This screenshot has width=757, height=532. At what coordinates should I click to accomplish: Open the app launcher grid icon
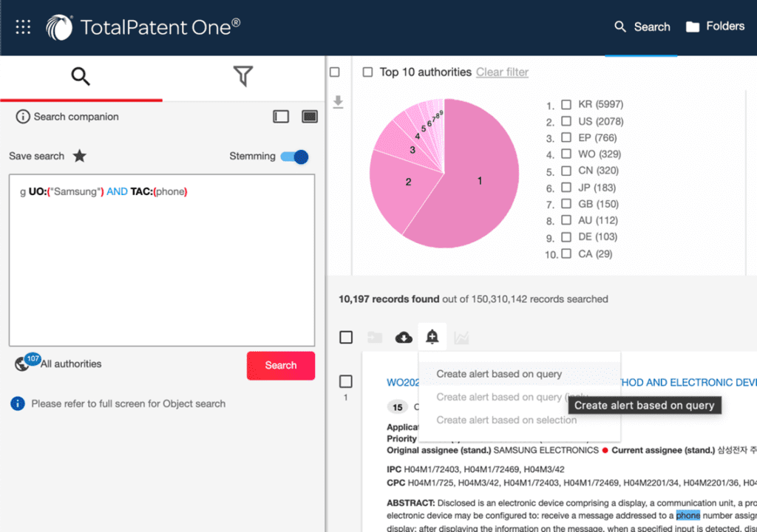point(23,27)
